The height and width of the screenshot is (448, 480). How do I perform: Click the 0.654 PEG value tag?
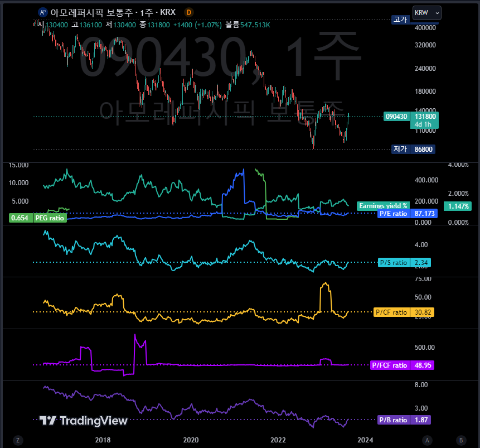20,218
